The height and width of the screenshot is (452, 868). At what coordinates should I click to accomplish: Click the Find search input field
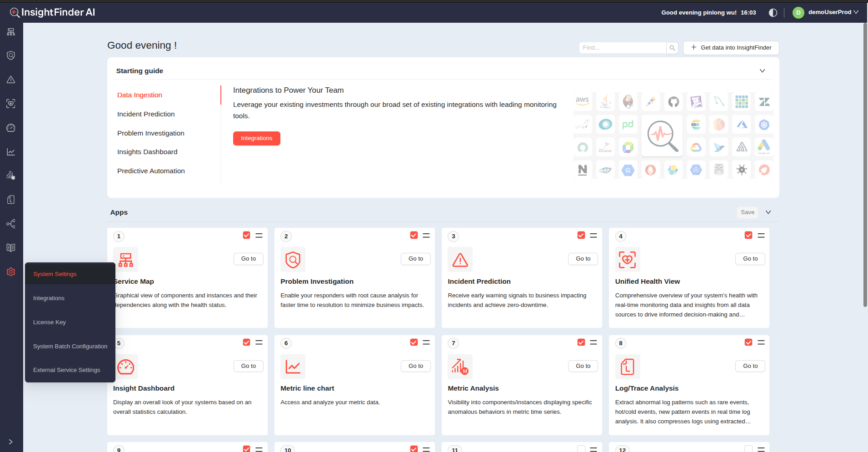pyautogui.click(x=622, y=48)
